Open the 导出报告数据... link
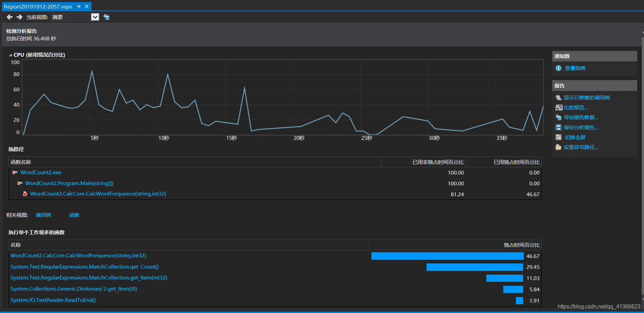644x313 pixels. (581, 117)
